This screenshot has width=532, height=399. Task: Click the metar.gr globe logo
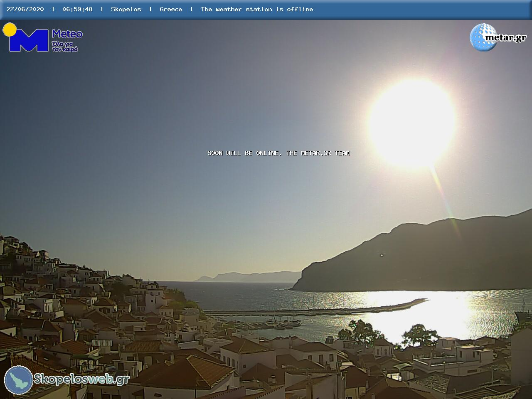[x=483, y=37]
